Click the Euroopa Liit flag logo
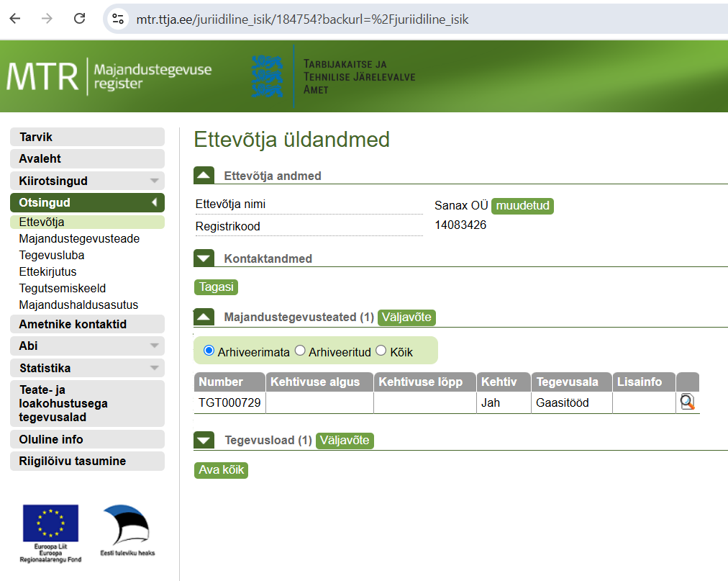The width and height of the screenshot is (728, 581). coord(50,523)
